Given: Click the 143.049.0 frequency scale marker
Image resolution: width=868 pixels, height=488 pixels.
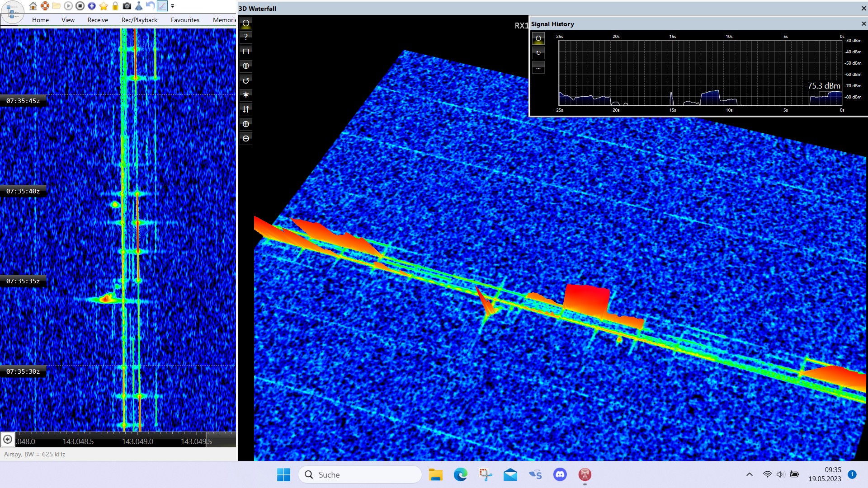Looking at the screenshot, I should [137, 441].
